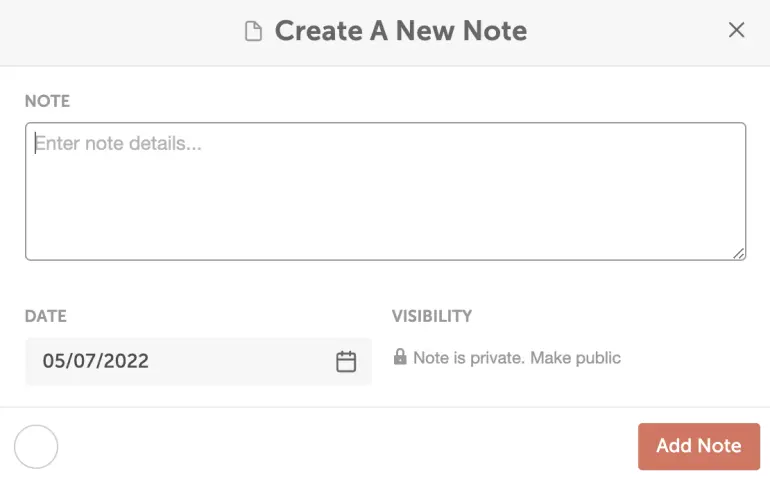Click the Create A New Note title
Screen dimensions: 770x480
(x=400, y=31)
